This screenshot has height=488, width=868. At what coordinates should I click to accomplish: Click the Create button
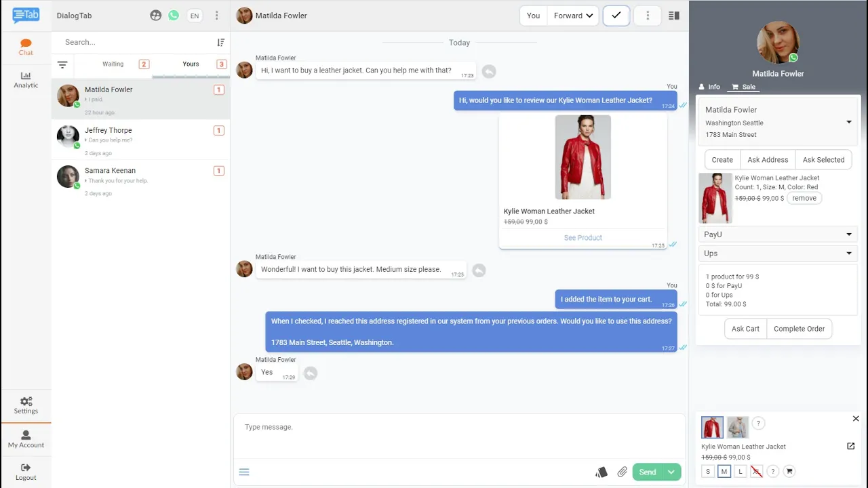pos(722,160)
